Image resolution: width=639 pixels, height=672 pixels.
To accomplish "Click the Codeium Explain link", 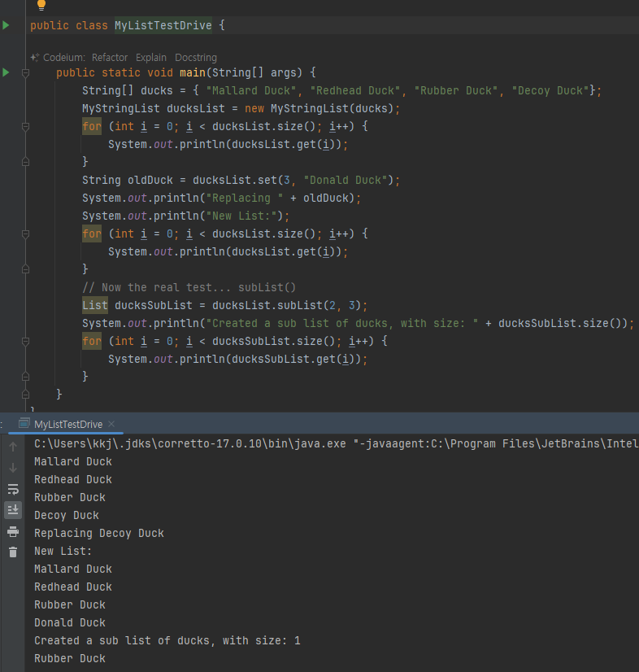I will (x=151, y=58).
